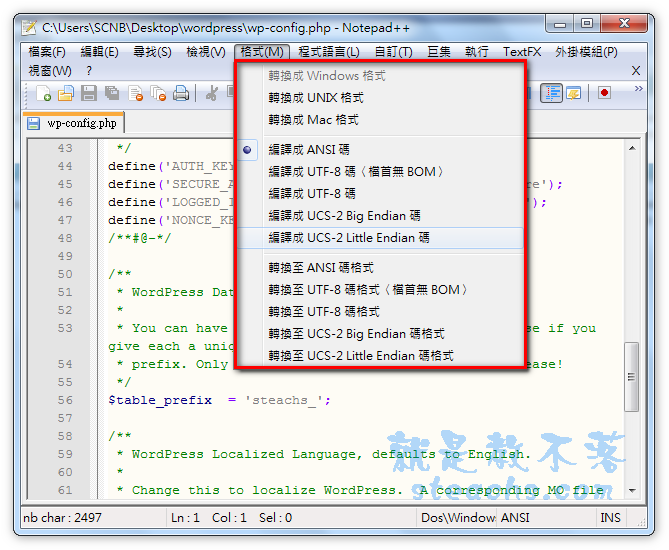This screenshot has width=669, height=550.
Task: Click the Save All toolbar icon
Action: 112,93
